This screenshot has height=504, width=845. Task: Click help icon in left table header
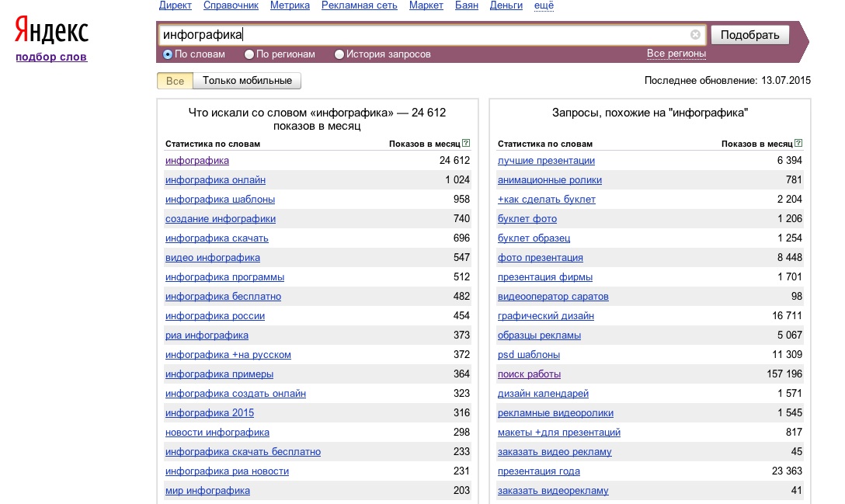tap(466, 144)
